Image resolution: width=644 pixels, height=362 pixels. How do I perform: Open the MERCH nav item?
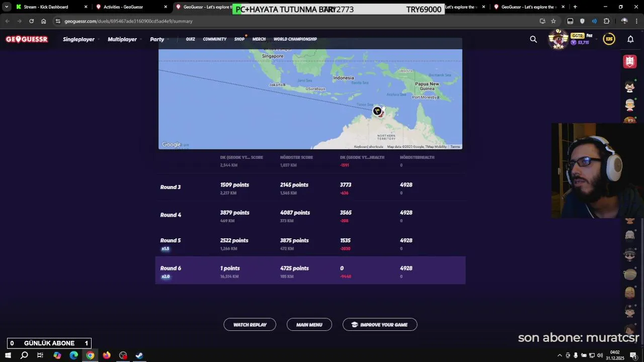pos(259,39)
